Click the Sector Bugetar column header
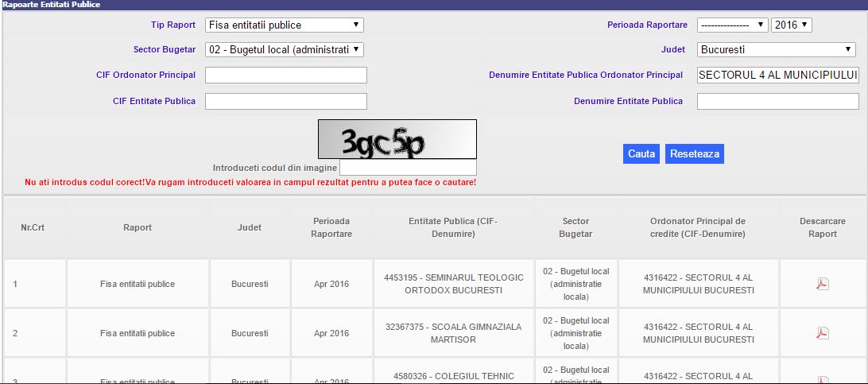The image size is (868, 384). click(575, 227)
